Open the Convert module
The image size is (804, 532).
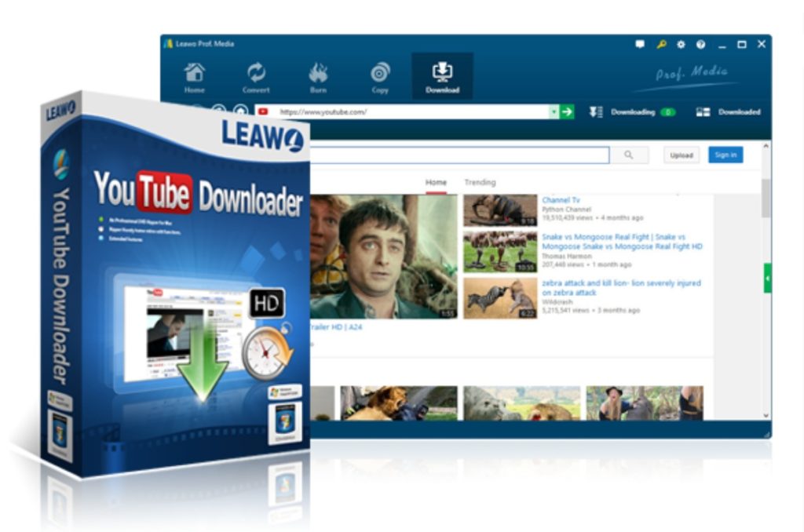pyautogui.click(x=256, y=78)
